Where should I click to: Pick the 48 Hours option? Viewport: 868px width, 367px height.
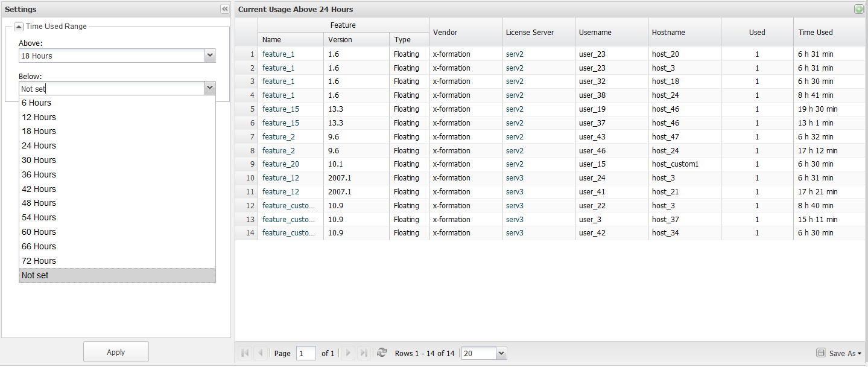click(117, 203)
